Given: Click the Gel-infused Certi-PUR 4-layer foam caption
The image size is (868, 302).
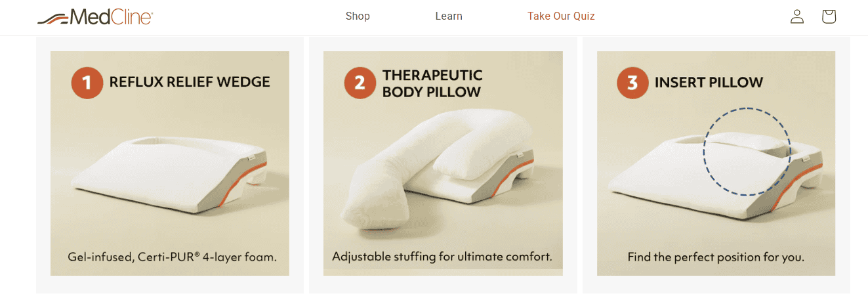Looking at the screenshot, I should click(x=173, y=257).
